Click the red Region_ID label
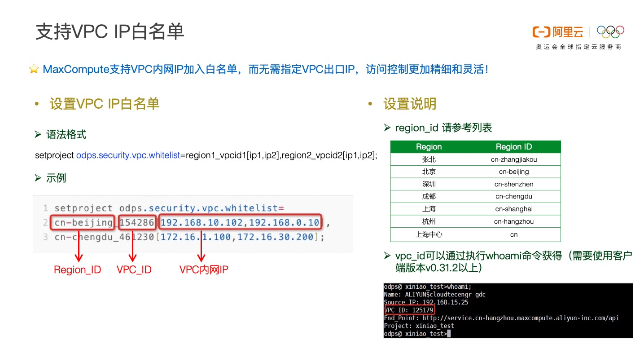The height and width of the screenshot is (362, 644). pos(77,270)
